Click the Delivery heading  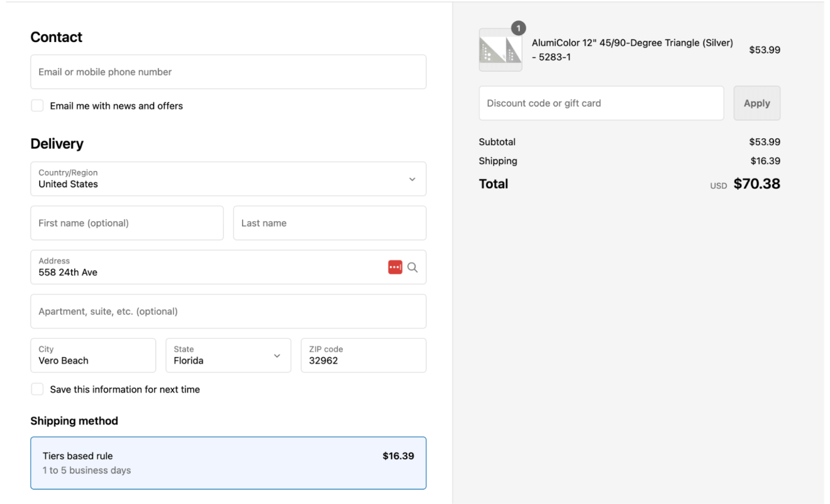tap(57, 143)
